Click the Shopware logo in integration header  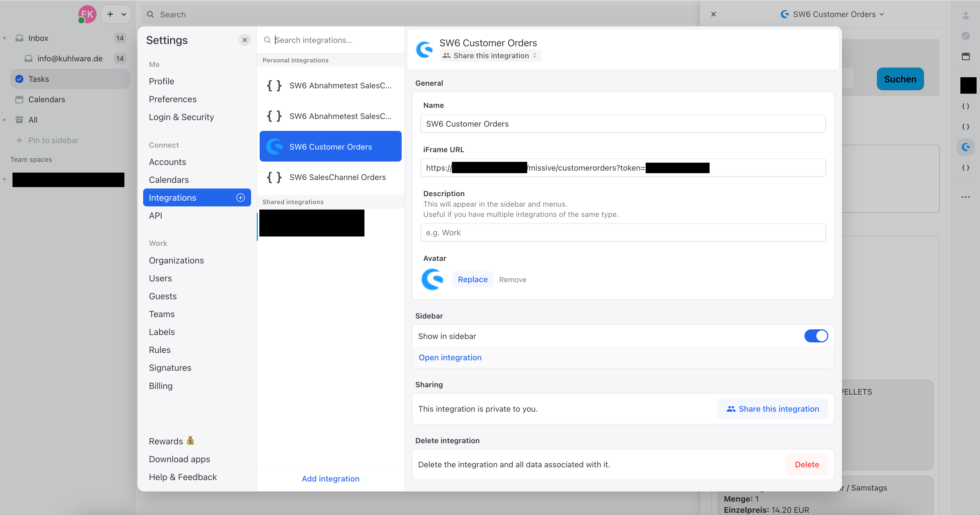click(424, 50)
